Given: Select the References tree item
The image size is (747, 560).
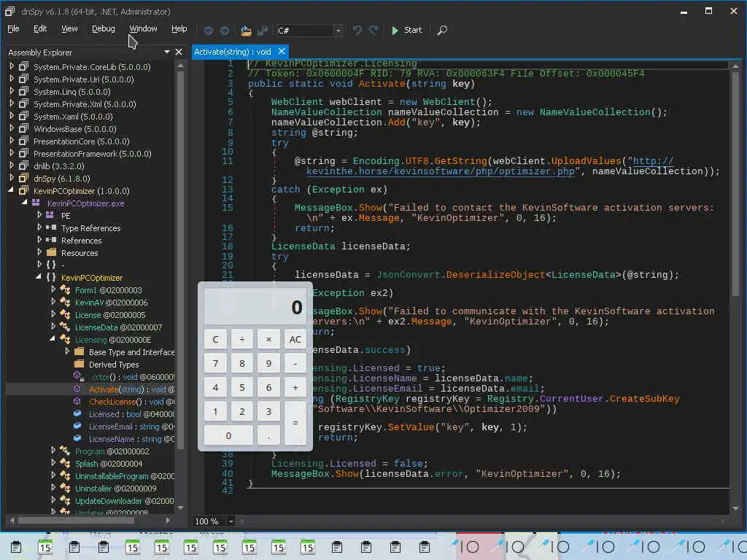Looking at the screenshot, I should tap(82, 241).
